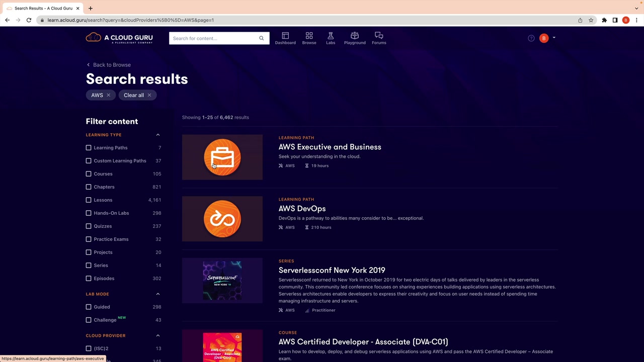Check the Practice Exams filter
Image resolution: width=644 pixels, height=362 pixels.
point(89,239)
